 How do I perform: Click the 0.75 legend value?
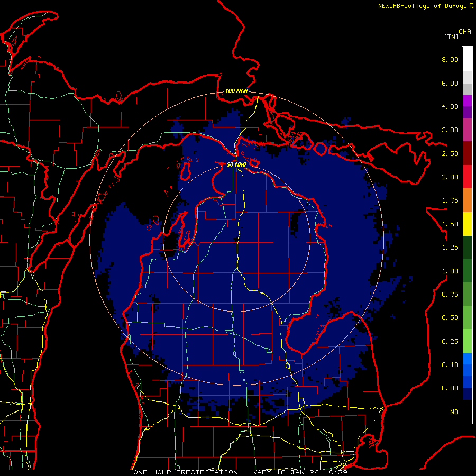450,295
